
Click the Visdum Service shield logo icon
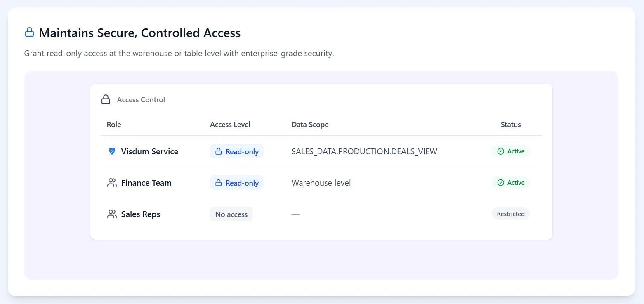pyautogui.click(x=112, y=151)
